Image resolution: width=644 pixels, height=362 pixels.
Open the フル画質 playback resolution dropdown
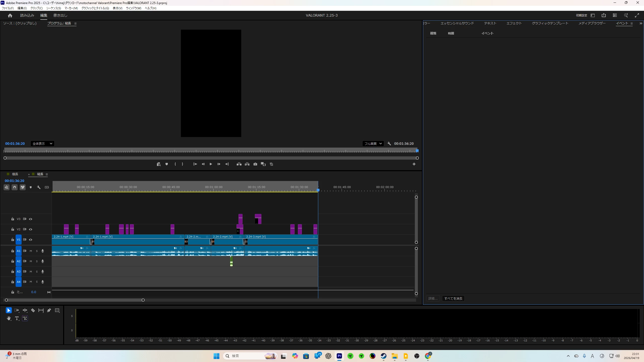[373, 144]
